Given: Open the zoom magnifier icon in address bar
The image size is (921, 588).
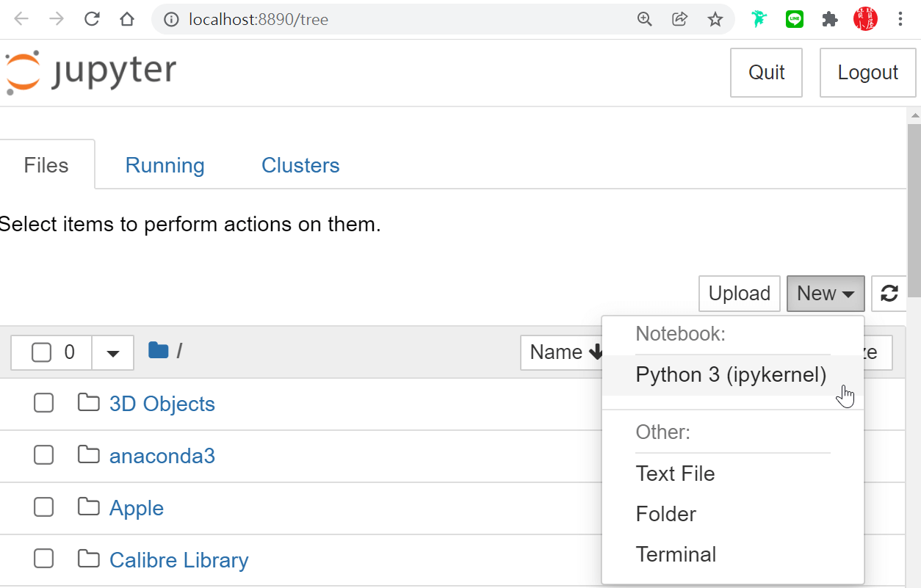Looking at the screenshot, I should (x=645, y=19).
